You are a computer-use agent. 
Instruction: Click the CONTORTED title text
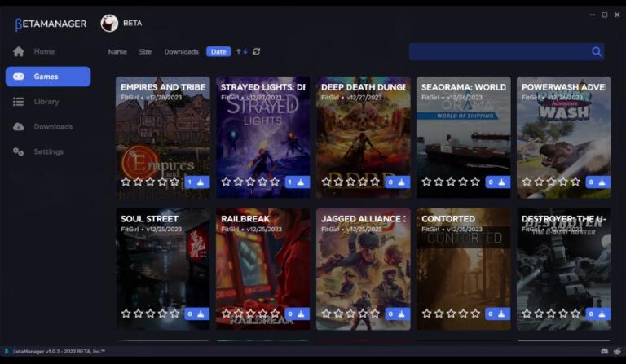click(448, 219)
